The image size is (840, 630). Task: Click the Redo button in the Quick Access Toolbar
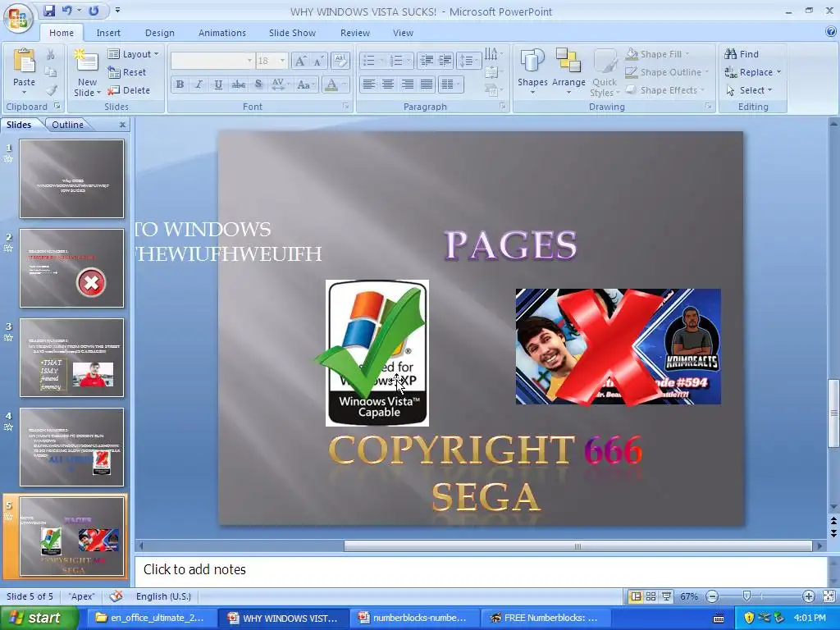[94, 11]
